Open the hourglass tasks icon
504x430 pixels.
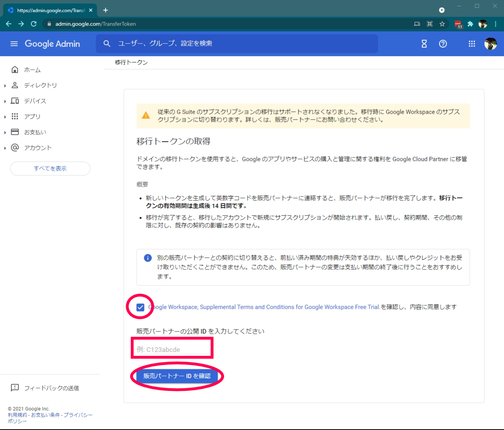coord(424,44)
